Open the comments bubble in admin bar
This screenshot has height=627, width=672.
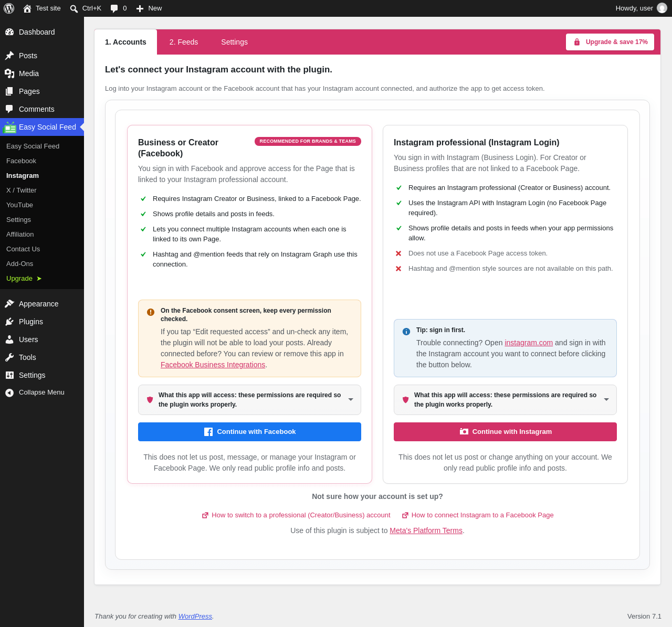tap(114, 8)
